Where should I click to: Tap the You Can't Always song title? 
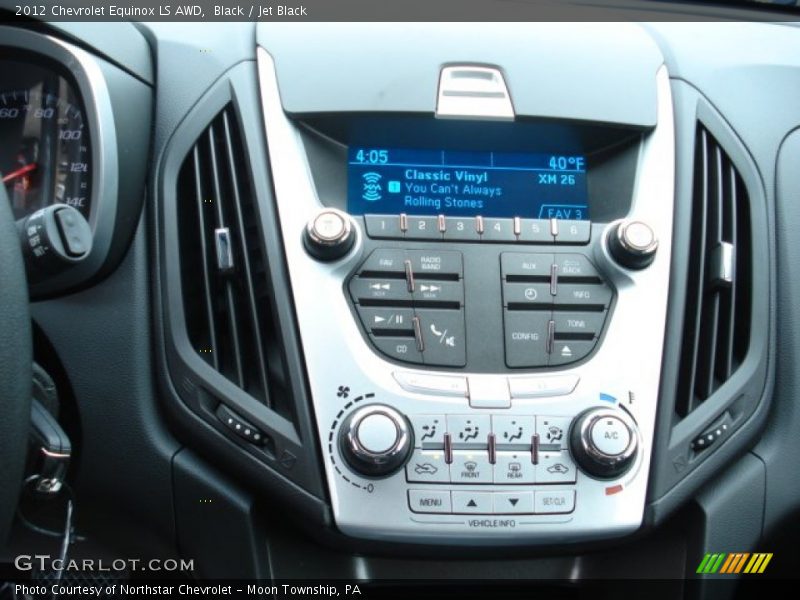(453, 189)
